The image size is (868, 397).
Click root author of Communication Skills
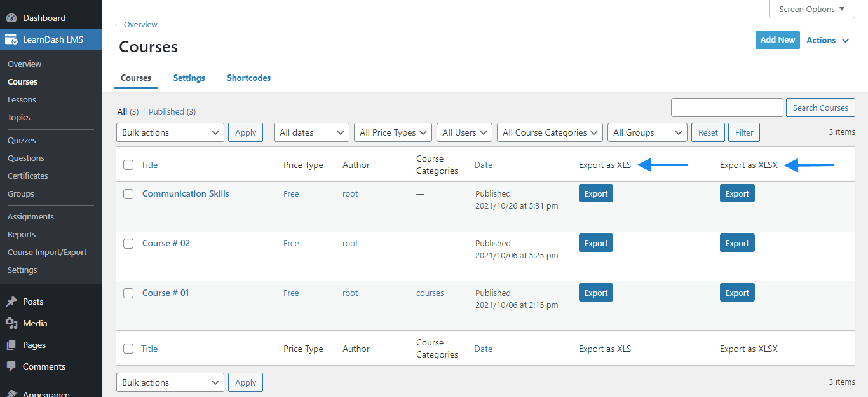[x=350, y=193]
